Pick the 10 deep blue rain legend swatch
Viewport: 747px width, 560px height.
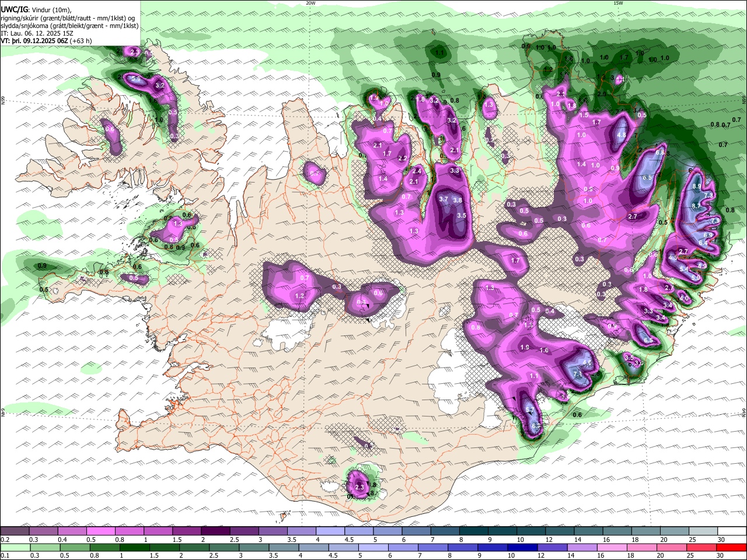point(521,548)
